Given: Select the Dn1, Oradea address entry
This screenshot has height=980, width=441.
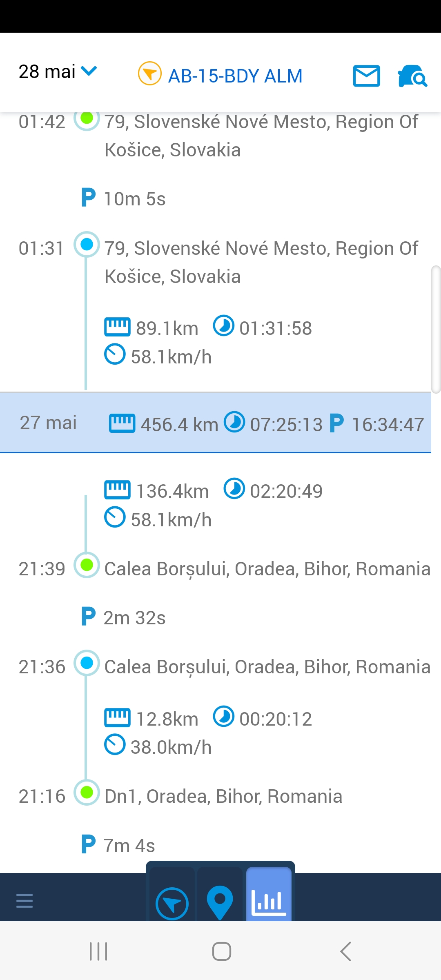Looking at the screenshot, I should [223, 796].
